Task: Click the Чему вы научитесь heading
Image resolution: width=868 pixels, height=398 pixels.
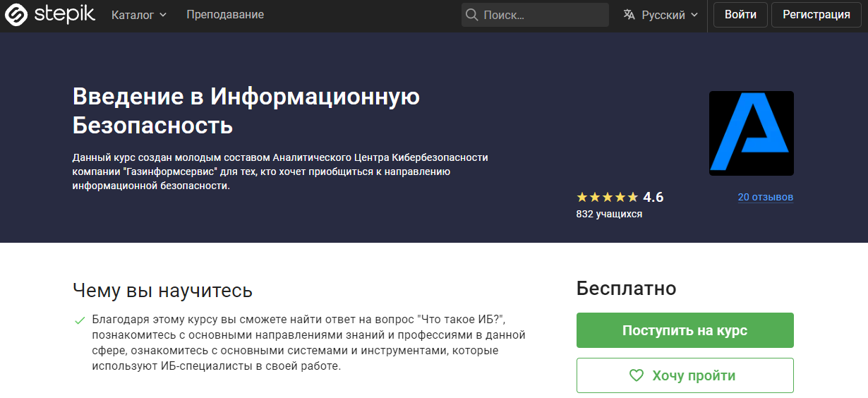Action: pos(162,291)
